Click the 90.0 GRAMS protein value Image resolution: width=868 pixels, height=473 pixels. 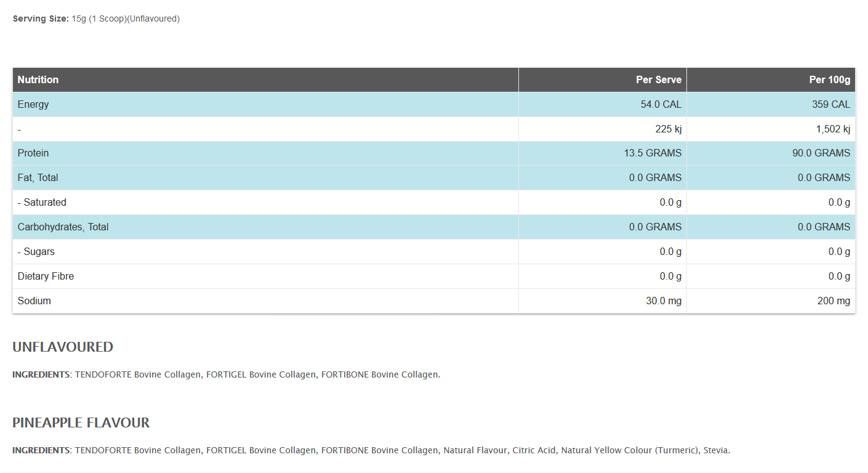[821, 153]
